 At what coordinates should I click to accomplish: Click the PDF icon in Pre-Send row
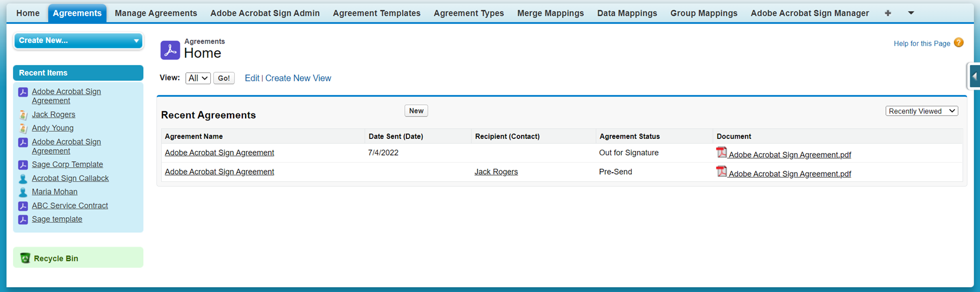click(721, 172)
